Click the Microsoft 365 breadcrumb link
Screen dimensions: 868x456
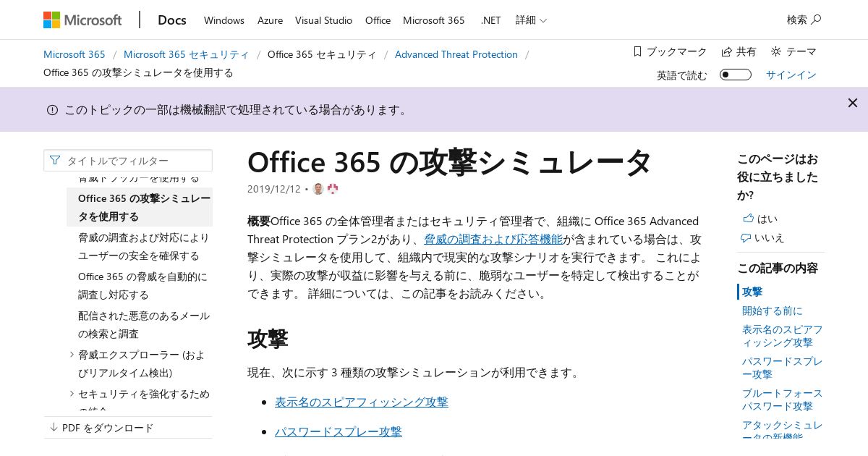tap(75, 54)
